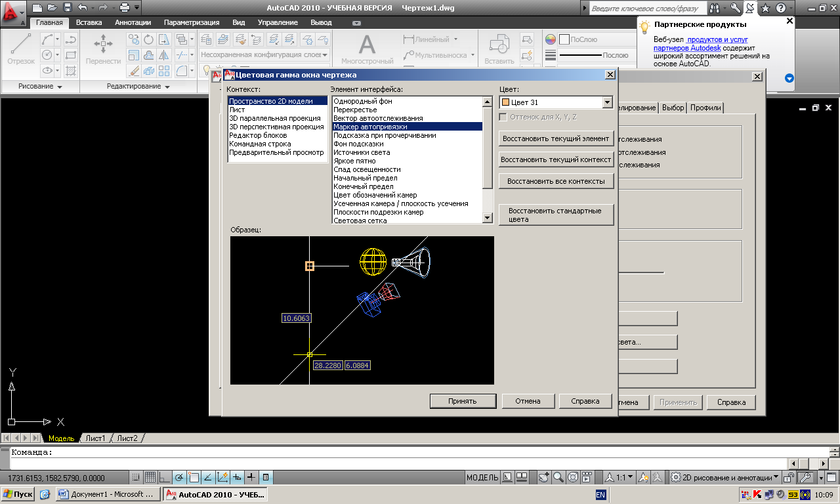Select the Многострочный multiline text tool

pyautogui.click(x=367, y=49)
